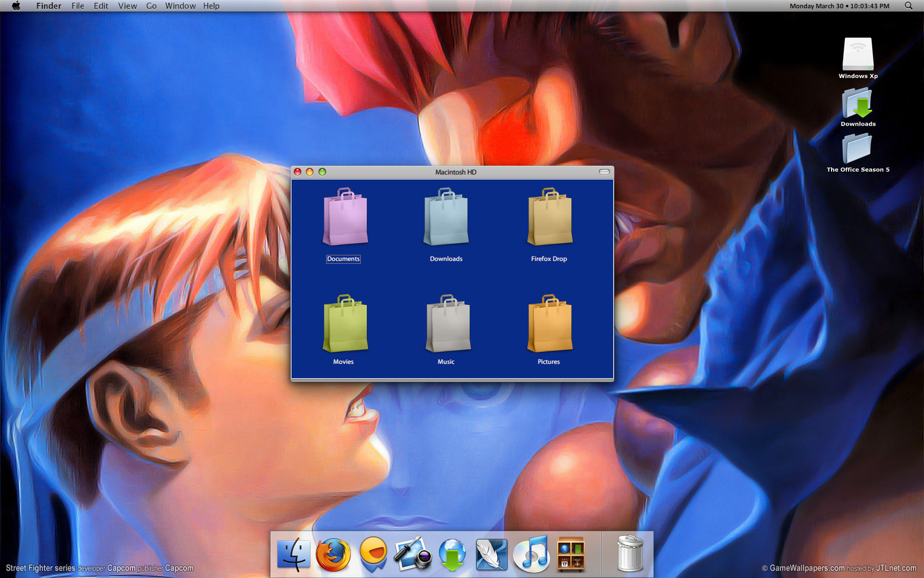The width and height of the screenshot is (924, 578).
Task: Open the Trash in the dock
Action: tap(630, 553)
